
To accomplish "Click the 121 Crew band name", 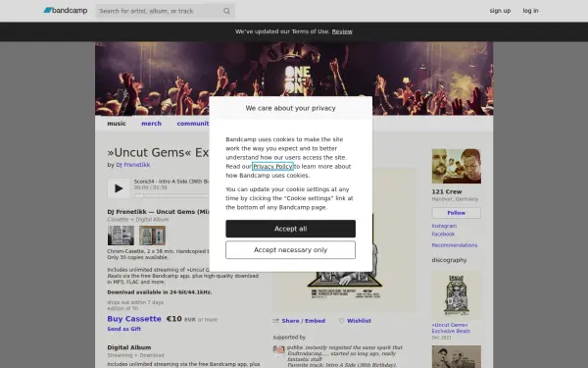I will coord(447,191).
